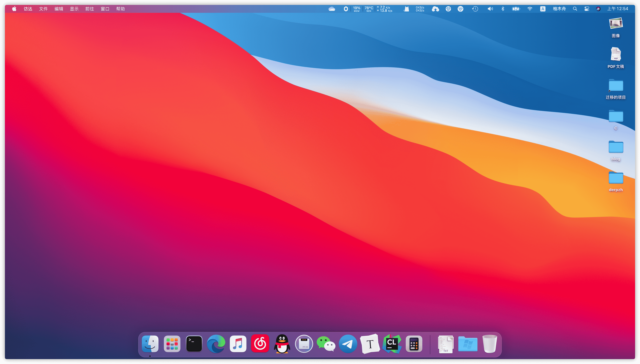This screenshot has height=364, width=640.
Task: Launch the Motrix download manager icon
Action: (304, 344)
